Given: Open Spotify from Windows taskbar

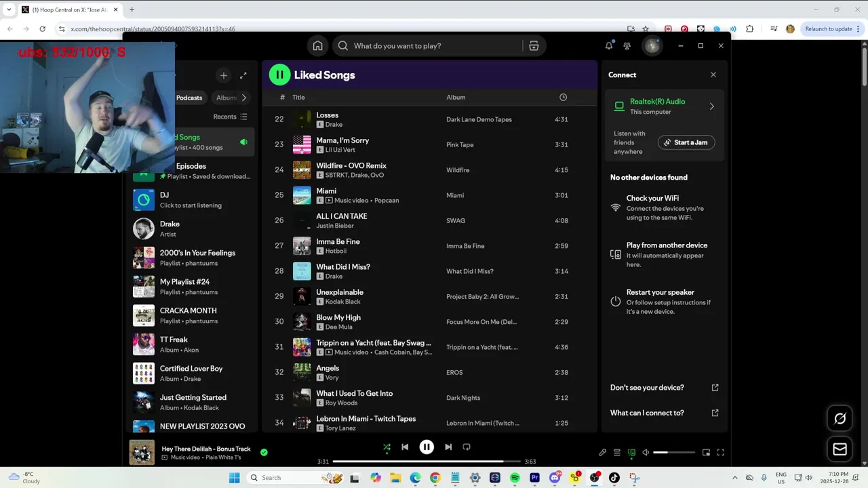Looking at the screenshot, I should pyautogui.click(x=515, y=478).
